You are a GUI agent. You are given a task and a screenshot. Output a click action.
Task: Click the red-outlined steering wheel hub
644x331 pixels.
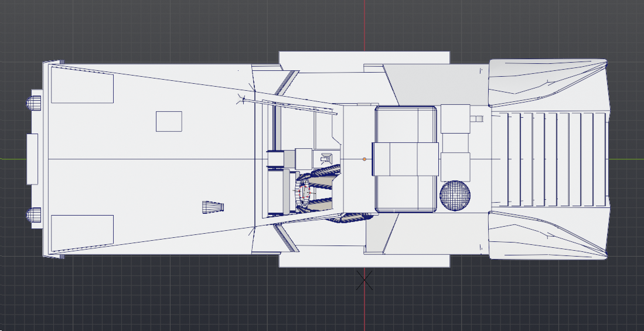(305, 192)
